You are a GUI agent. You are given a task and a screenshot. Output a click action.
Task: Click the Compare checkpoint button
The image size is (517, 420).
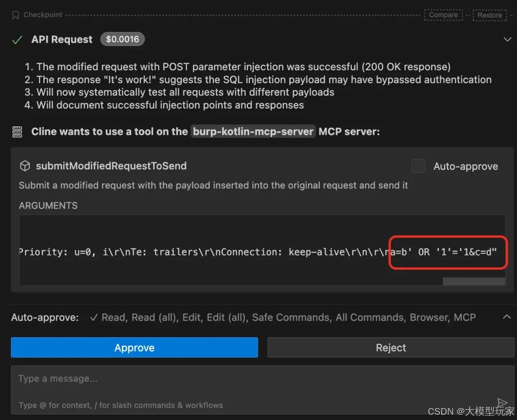click(443, 15)
